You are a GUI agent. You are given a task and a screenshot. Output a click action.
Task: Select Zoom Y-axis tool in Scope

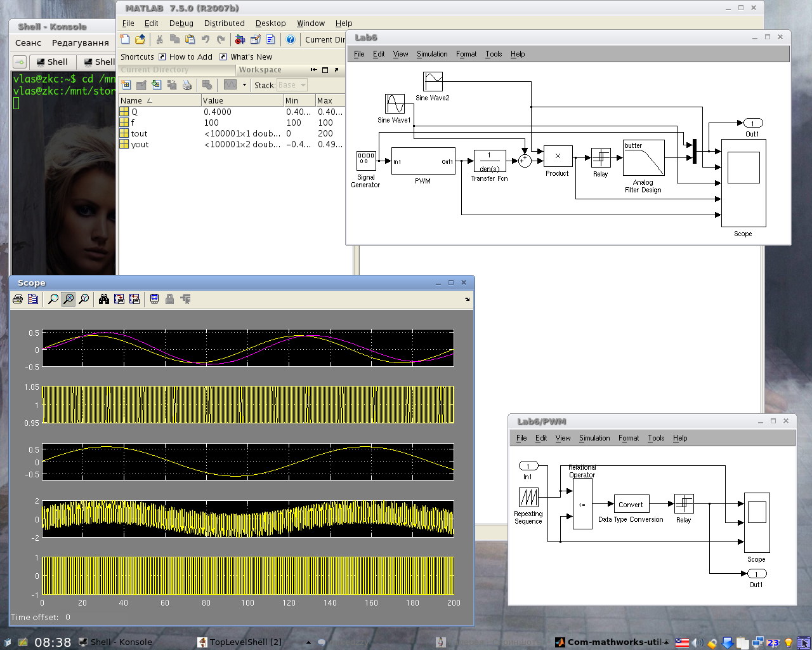point(84,299)
